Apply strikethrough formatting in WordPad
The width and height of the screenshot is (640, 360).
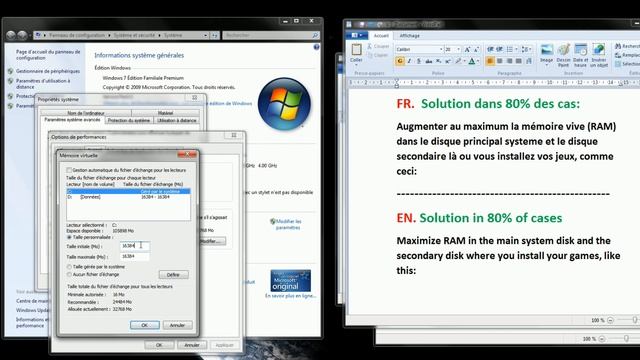pyautogui.click(x=429, y=61)
